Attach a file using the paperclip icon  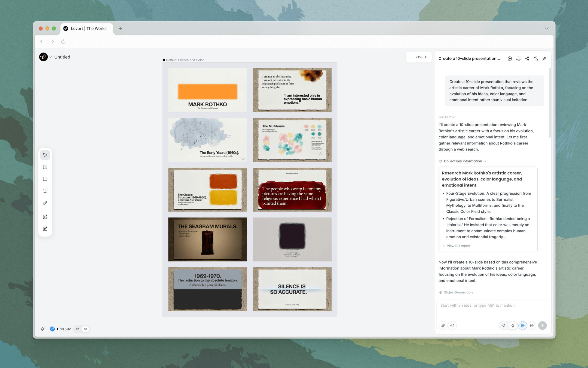[443, 325]
